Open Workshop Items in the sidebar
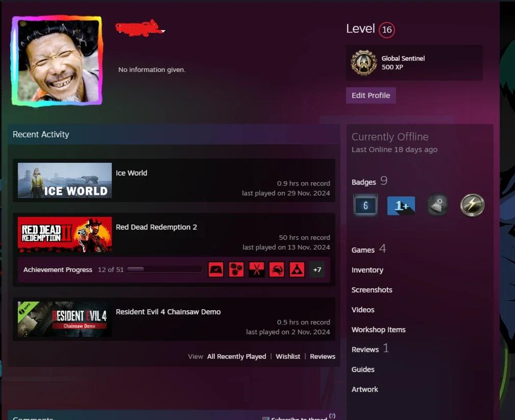 pos(378,330)
